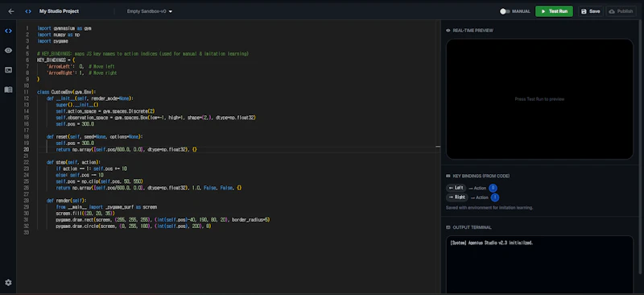Screen dimensions: 644x295
Task: Click the 'ArrowLeft': 0 code line
Action: [x=80, y=67]
